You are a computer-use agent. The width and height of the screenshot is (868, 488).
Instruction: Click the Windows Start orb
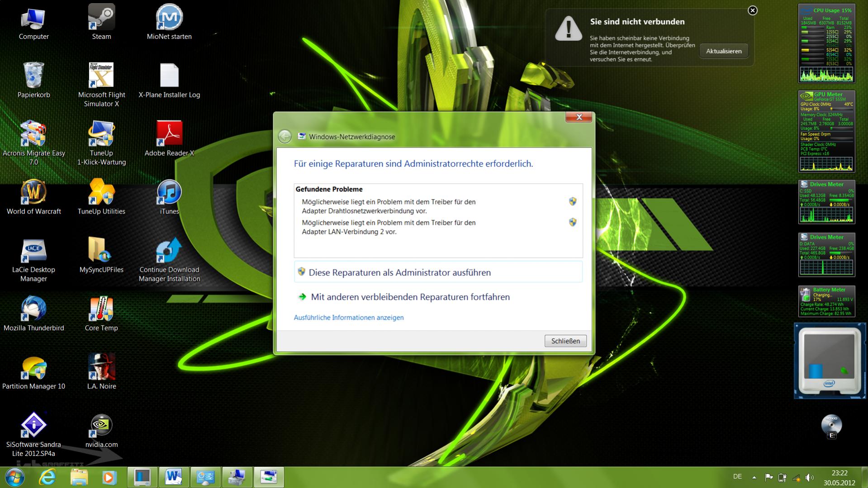coord(14,477)
